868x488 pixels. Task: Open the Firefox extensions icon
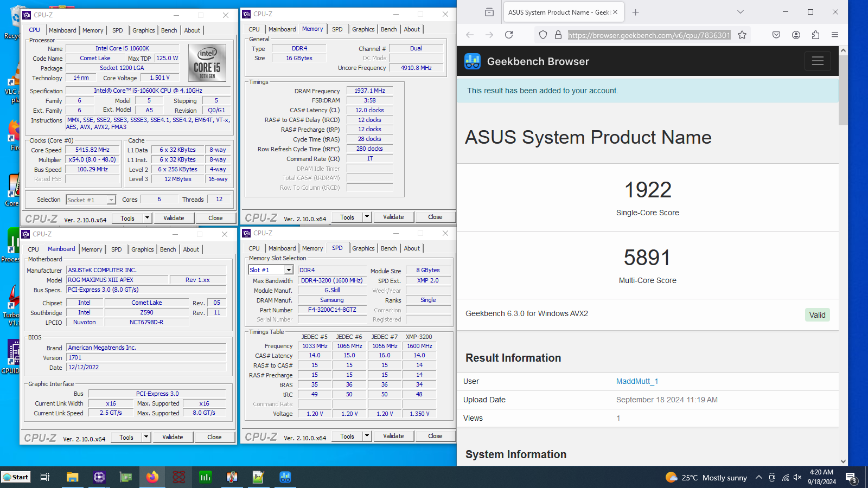tap(815, 35)
